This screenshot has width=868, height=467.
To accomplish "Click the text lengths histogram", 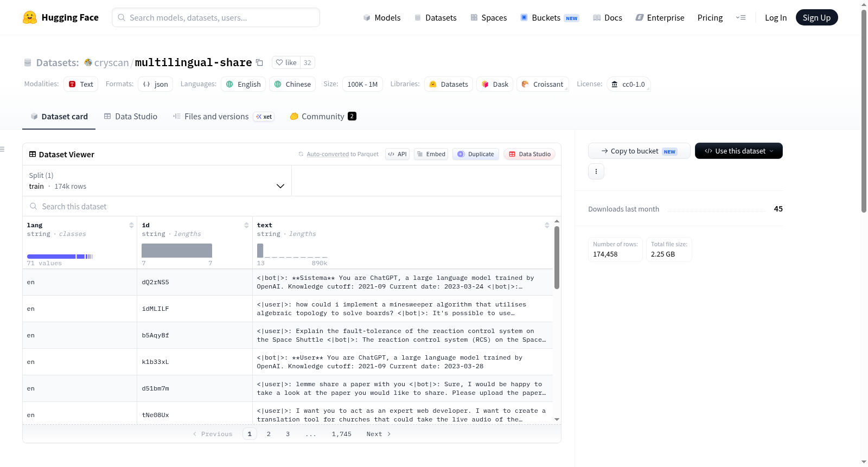I will click(x=292, y=251).
